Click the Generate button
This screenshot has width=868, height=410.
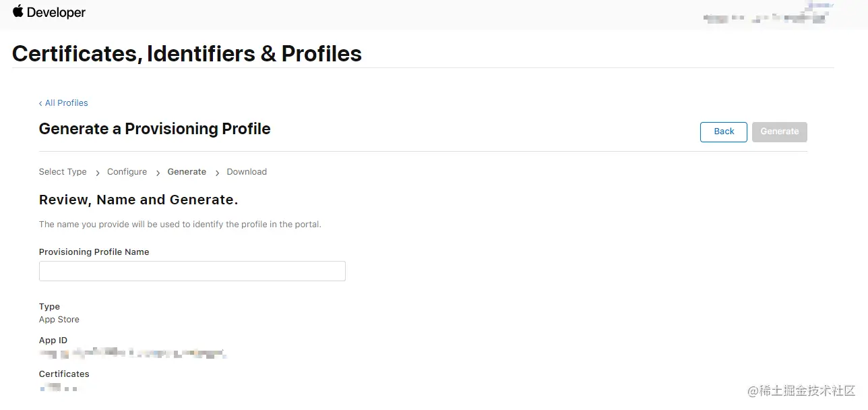coord(779,131)
